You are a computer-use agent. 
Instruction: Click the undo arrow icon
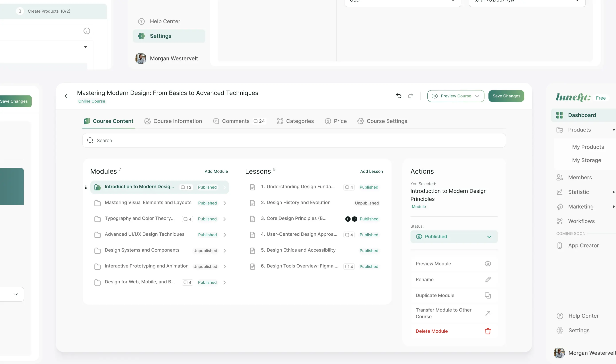(399, 96)
